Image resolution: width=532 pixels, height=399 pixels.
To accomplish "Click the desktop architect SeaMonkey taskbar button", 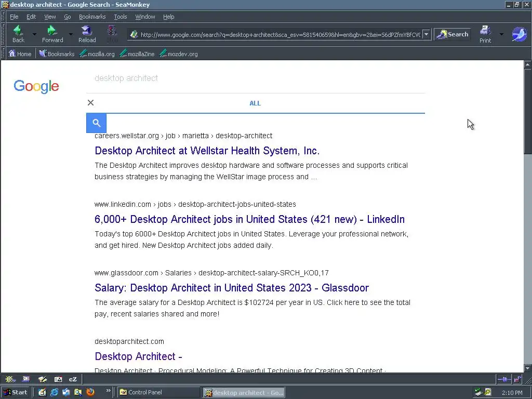I will coord(244,393).
